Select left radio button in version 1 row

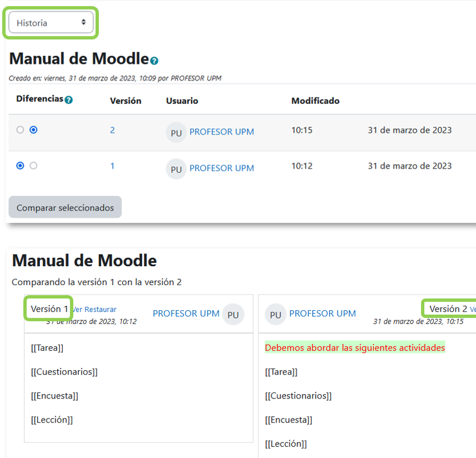(x=21, y=166)
